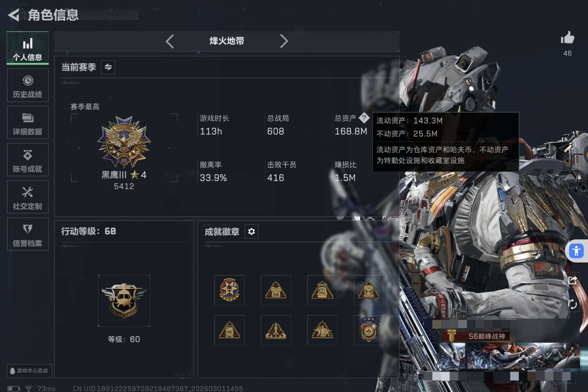This screenshot has height=392, width=588.
Task: Open the 成就徽章 gear settings
Action: pos(251,232)
